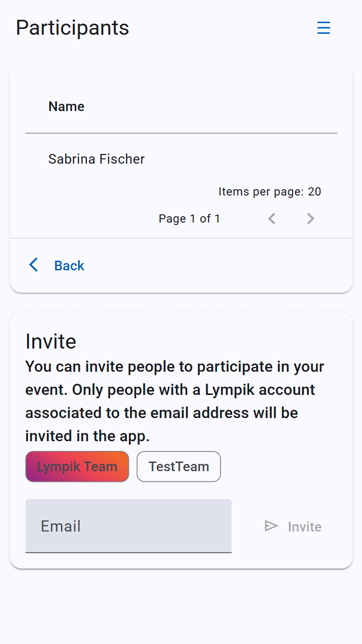Click the Invite section heading
Viewport: 362px width, 644px height.
click(51, 341)
